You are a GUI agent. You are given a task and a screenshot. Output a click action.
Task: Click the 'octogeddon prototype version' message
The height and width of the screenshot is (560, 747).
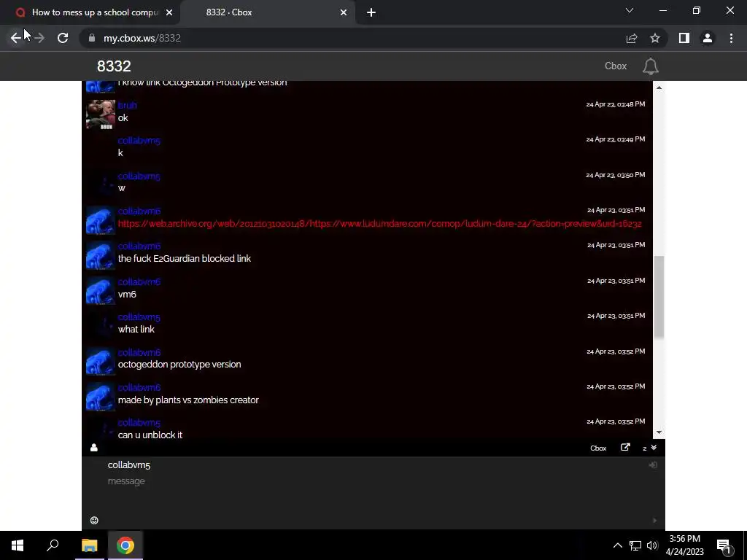179,365
